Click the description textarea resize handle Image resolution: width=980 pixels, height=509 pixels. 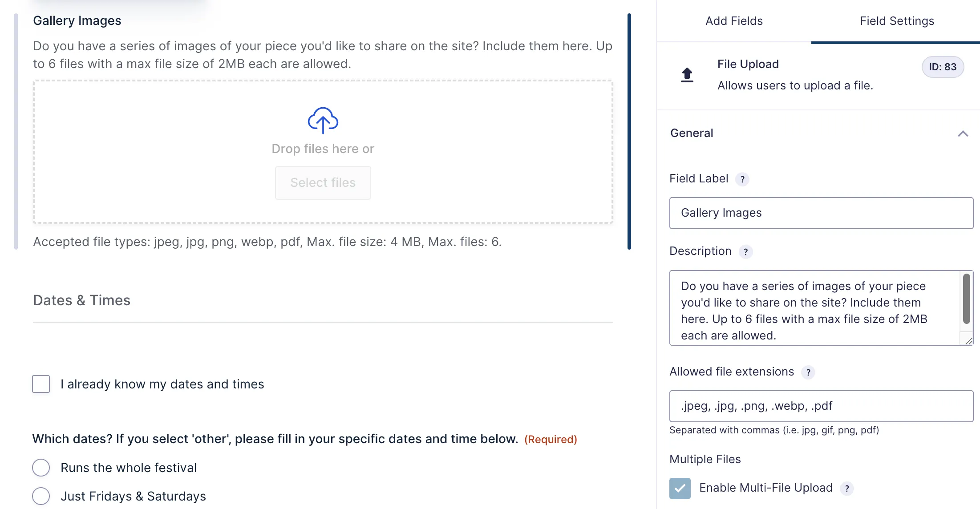[968, 340]
